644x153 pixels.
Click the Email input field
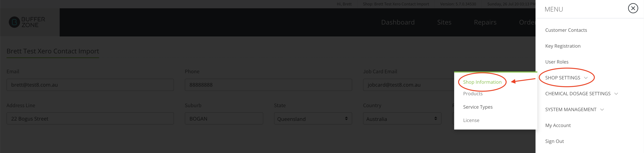(x=90, y=85)
